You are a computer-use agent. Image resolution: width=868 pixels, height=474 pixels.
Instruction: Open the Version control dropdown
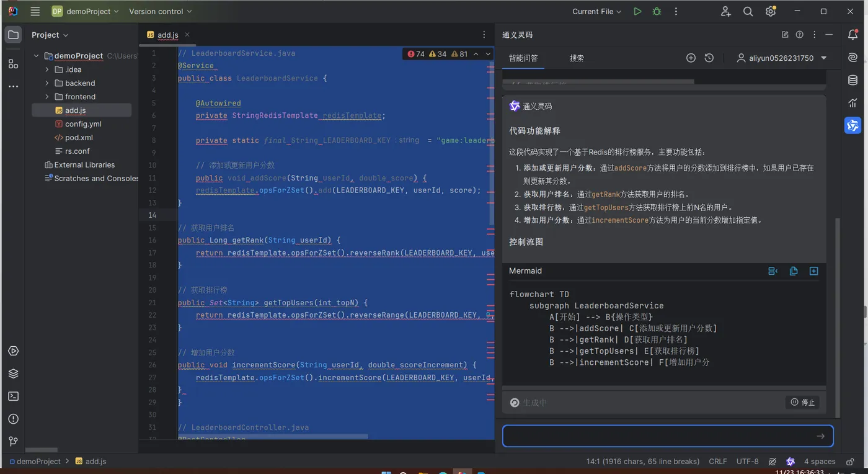pyautogui.click(x=161, y=11)
